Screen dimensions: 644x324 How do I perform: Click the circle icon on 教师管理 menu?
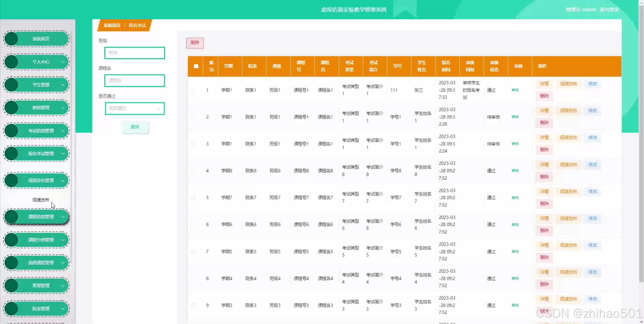click(11, 108)
